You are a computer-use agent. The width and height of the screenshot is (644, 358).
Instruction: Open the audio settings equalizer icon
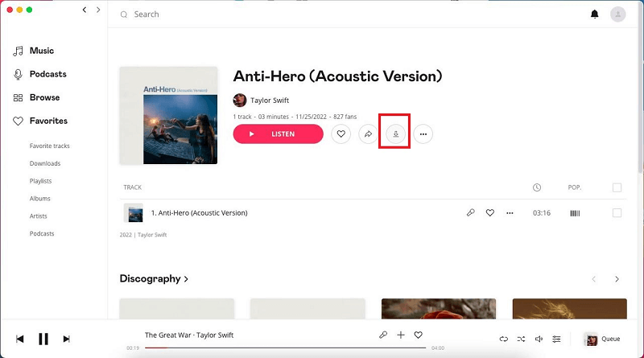[x=556, y=339]
